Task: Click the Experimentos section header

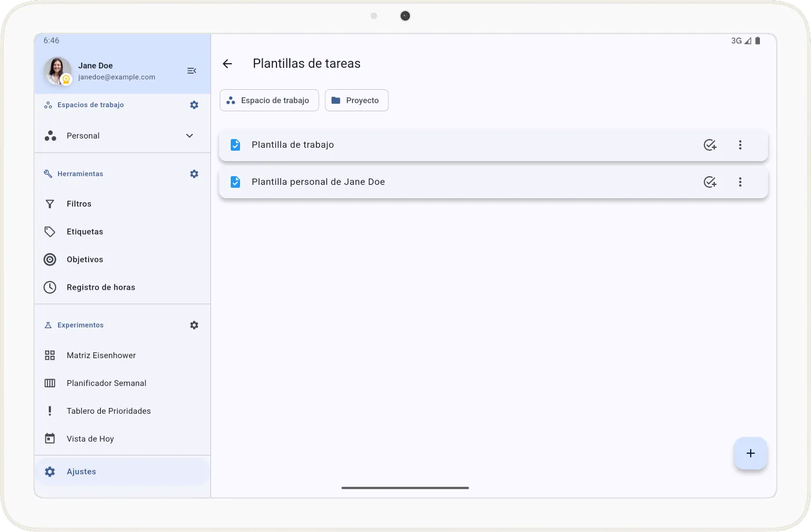Action: coord(81,325)
